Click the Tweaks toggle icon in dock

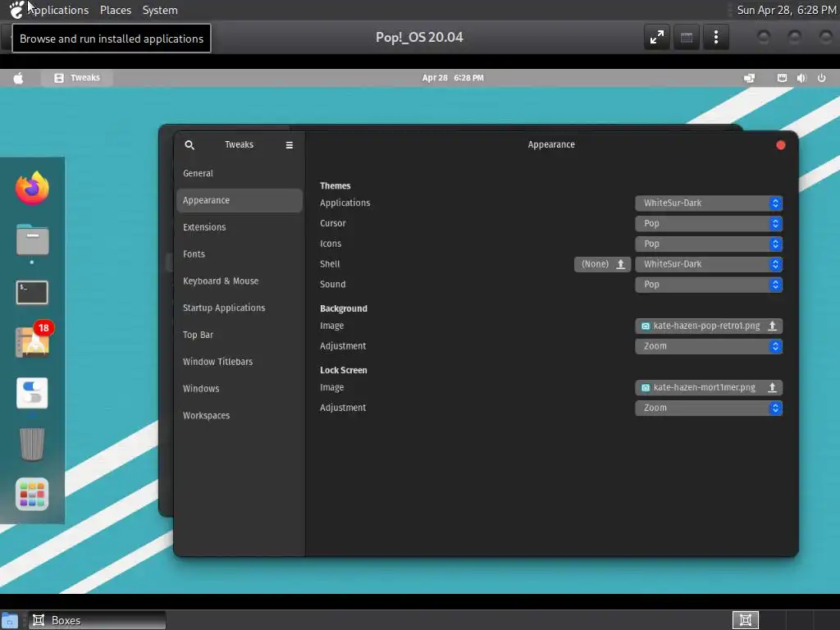tap(32, 393)
